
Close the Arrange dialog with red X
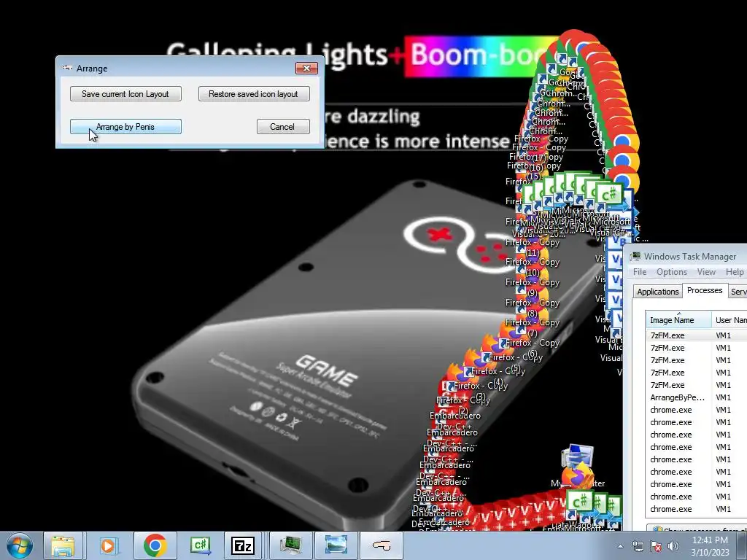pos(307,68)
